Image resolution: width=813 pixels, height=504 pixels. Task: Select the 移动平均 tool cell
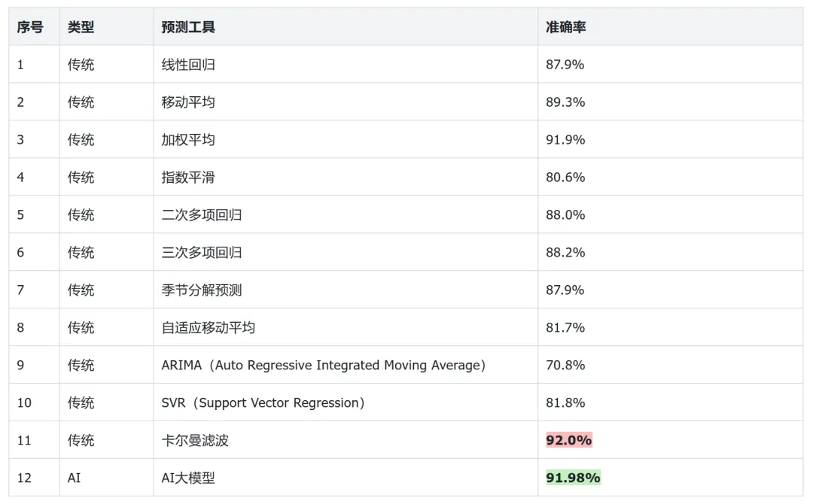click(188, 102)
